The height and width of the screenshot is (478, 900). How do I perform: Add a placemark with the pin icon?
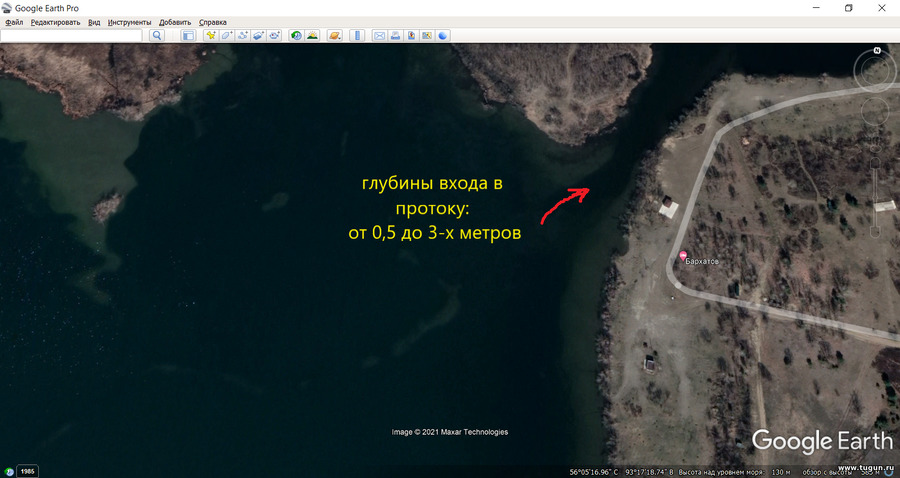pos(211,36)
